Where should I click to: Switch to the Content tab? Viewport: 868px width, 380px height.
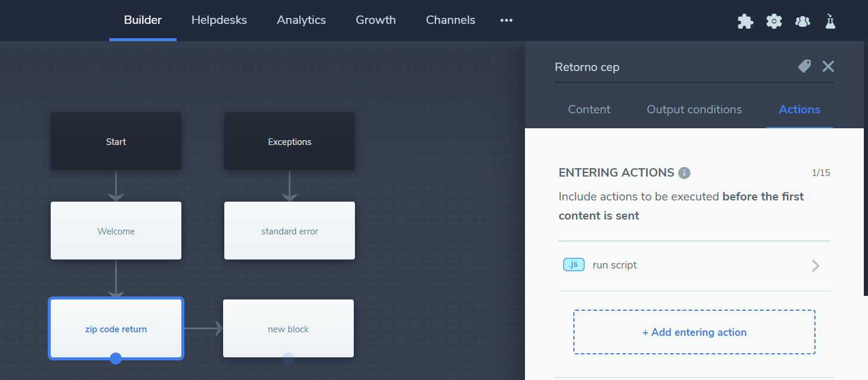click(589, 109)
